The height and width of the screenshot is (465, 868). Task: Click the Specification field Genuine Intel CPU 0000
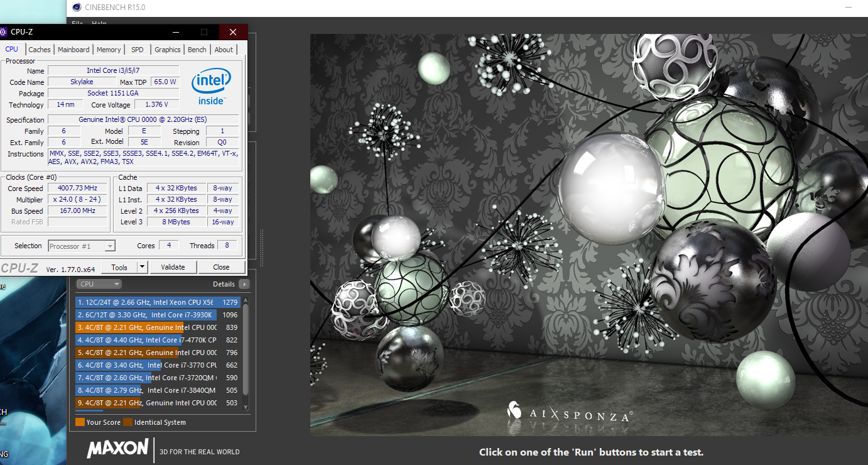143,120
